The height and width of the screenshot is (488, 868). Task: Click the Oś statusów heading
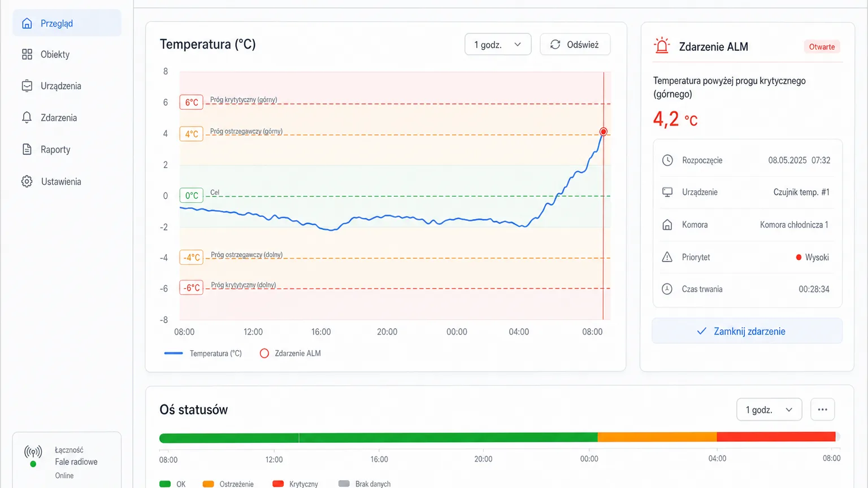coord(193,409)
